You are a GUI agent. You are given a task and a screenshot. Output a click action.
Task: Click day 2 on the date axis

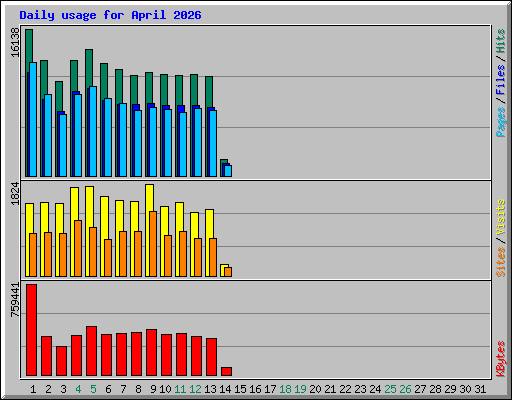tap(48, 389)
